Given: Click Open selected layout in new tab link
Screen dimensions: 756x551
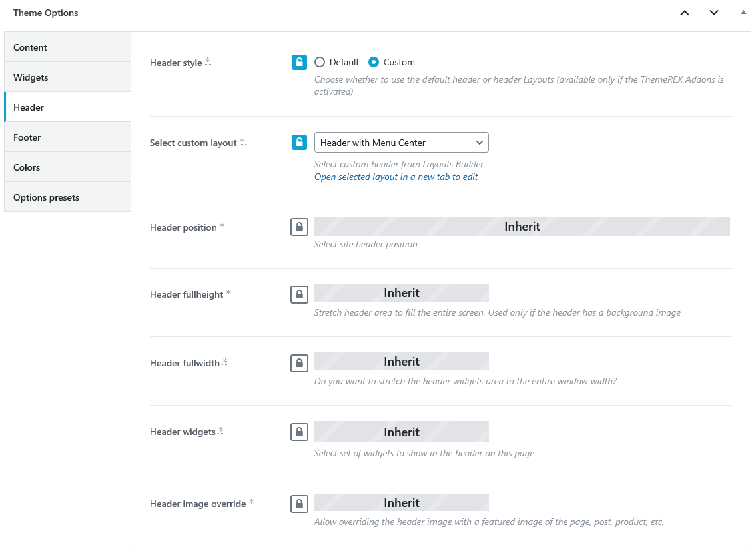Looking at the screenshot, I should pyautogui.click(x=396, y=177).
